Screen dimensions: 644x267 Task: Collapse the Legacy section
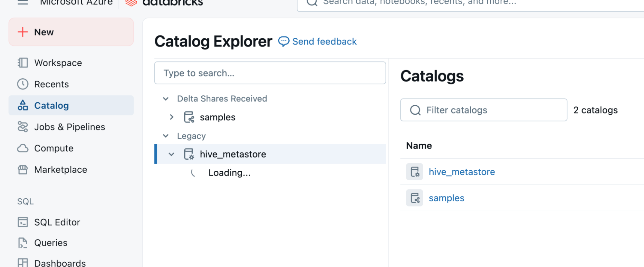pyautogui.click(x=166, y=136)
